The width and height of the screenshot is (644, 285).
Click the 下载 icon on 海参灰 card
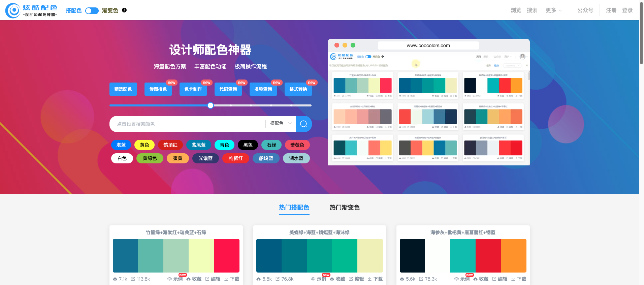[x=513, y=279]
